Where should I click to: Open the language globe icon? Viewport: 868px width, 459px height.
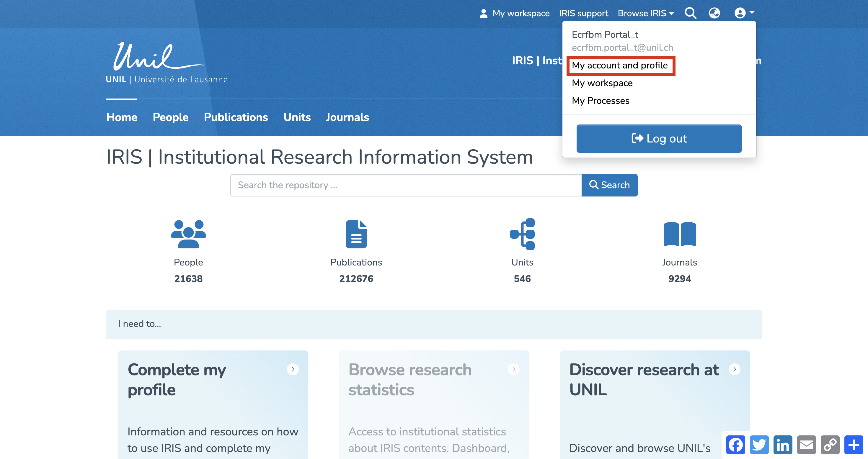click(714, 13)
